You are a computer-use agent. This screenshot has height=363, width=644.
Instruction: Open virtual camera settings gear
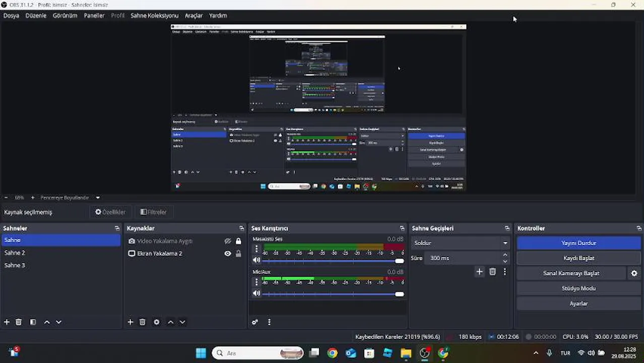click(x=634, y=273)
